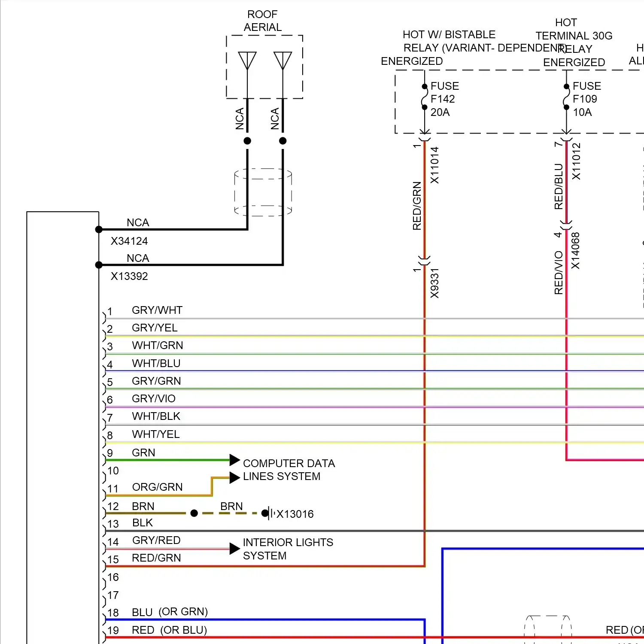Click pin 9 GRN label
Viewport: 644px width, 644px height.
[x=143, y=453]
